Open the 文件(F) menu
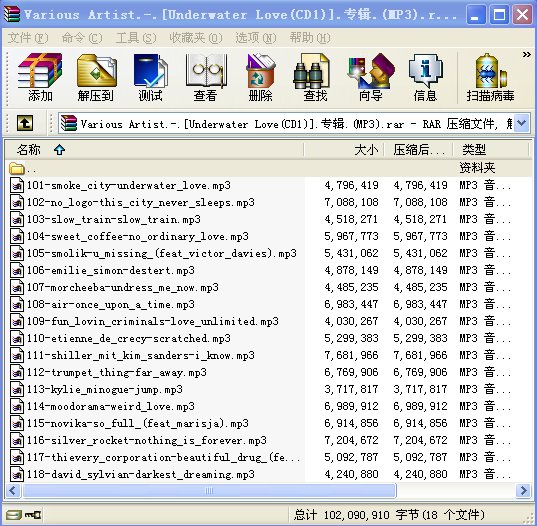Screen dimensions: 537x526 (28, 38)
